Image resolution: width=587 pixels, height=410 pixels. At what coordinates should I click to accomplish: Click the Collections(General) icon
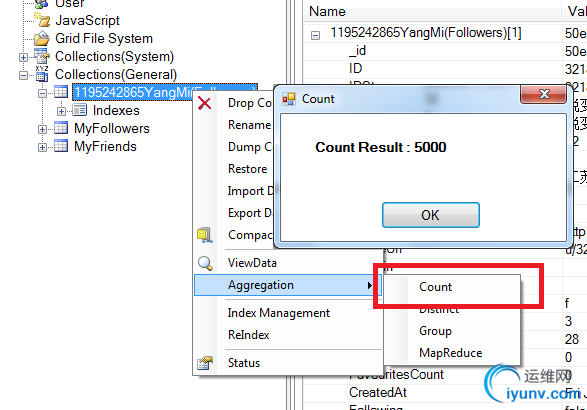coord(42,74)
